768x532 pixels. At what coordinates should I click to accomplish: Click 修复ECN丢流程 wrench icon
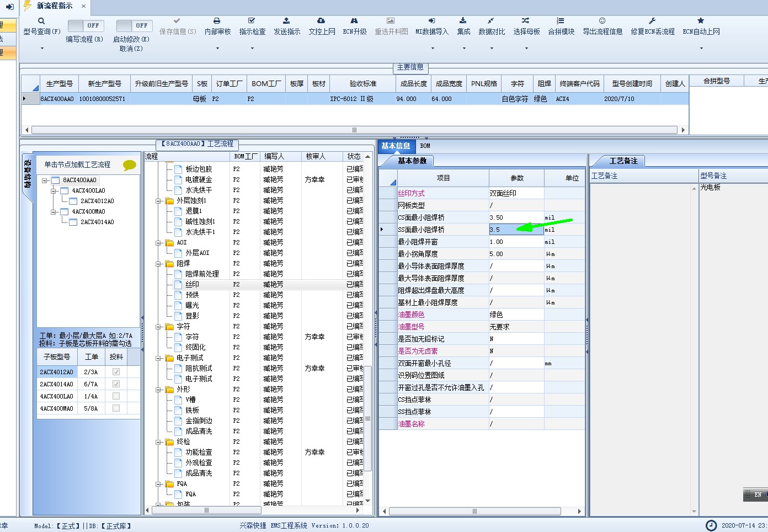652,21
